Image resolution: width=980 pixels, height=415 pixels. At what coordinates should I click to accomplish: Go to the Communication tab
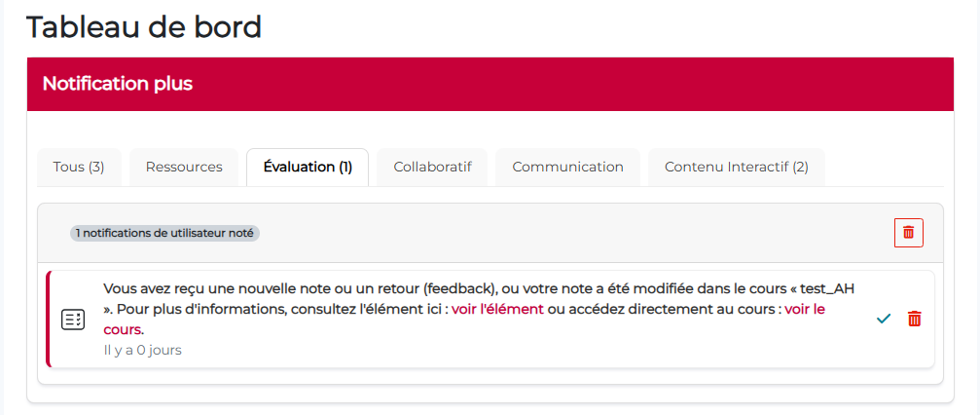tap(567, 167)
